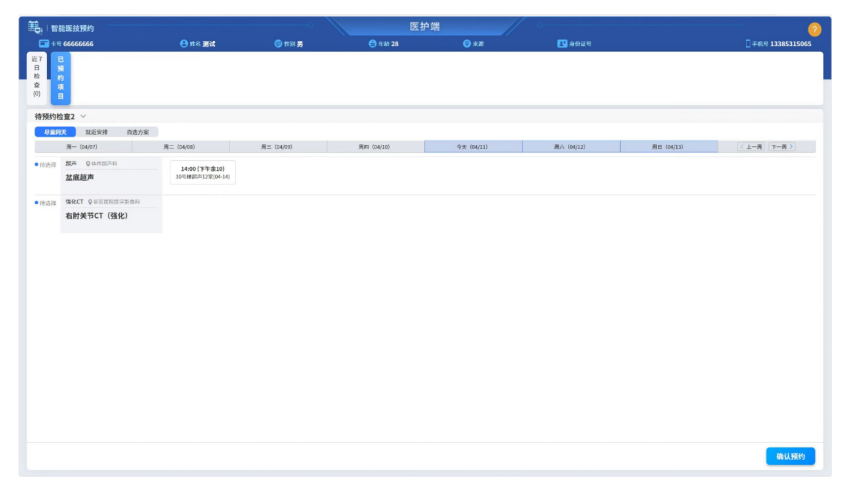
Task: Go to previous week (上一周)
Action: 751,147
